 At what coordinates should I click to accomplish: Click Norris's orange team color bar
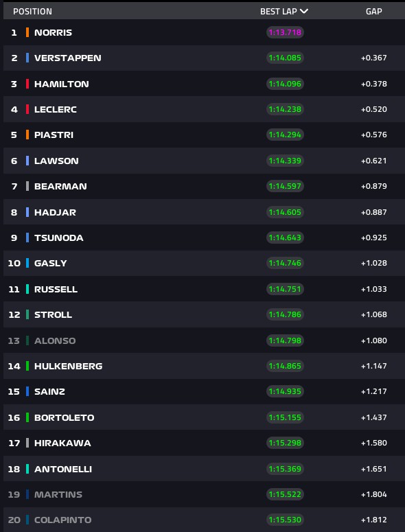point(27,32)
